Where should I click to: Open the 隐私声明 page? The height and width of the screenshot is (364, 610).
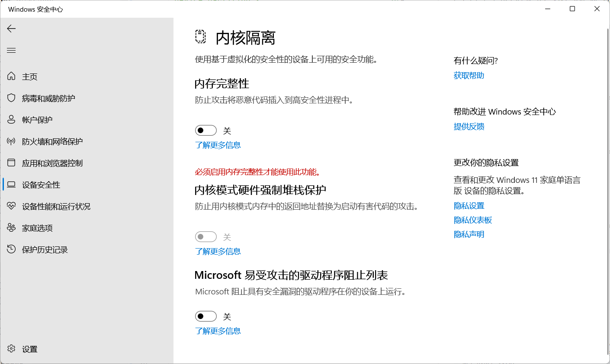469,234
